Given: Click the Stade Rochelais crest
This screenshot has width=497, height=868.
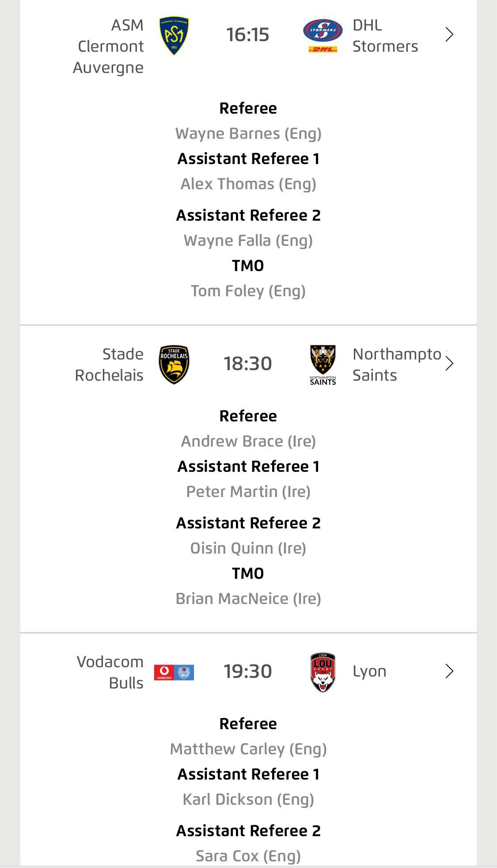Looking at the screenshot, I should pos(174,364).
